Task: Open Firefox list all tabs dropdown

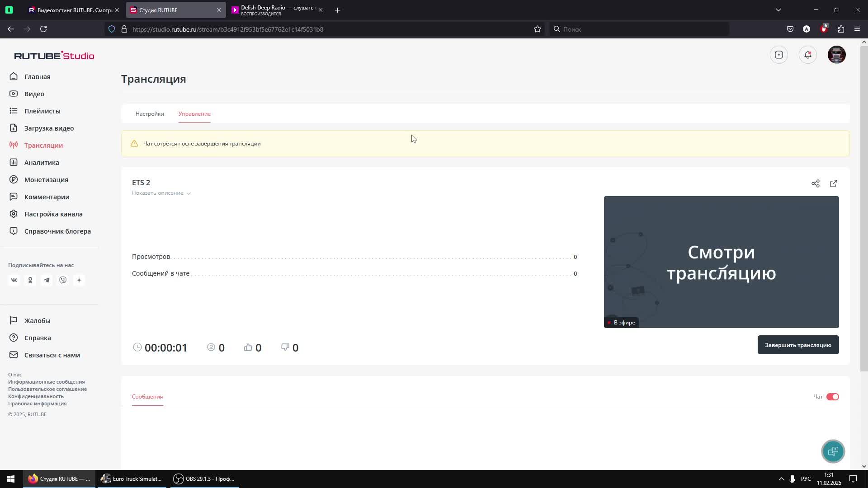Action: coord(778,10)
